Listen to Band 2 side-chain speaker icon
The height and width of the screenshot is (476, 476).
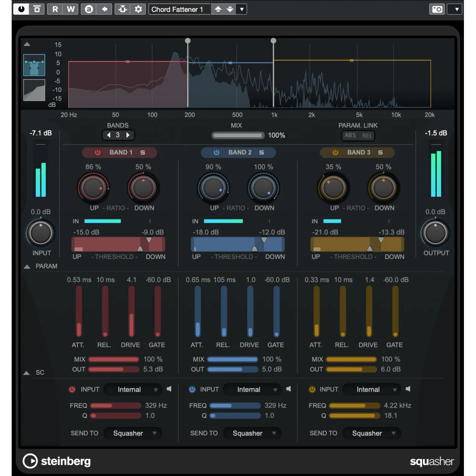[289, 389]
